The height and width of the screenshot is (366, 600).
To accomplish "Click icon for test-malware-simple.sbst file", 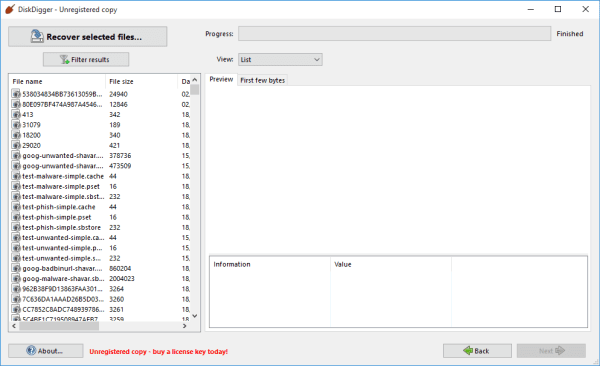I will point(16,196).
